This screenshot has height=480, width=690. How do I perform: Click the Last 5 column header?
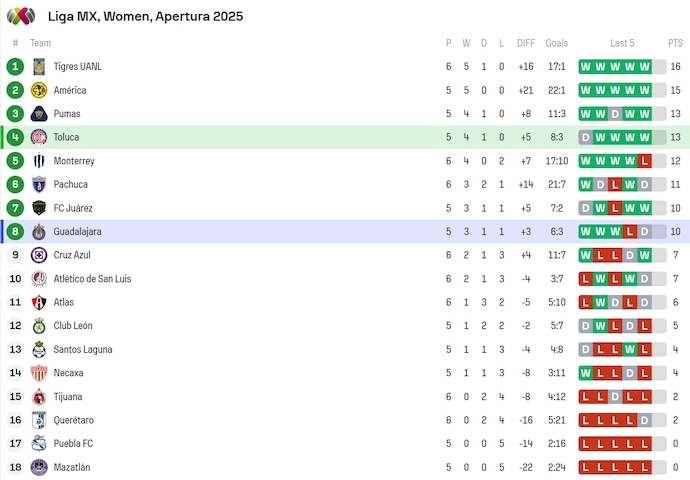pyautogui.click(x=622, y=43)
